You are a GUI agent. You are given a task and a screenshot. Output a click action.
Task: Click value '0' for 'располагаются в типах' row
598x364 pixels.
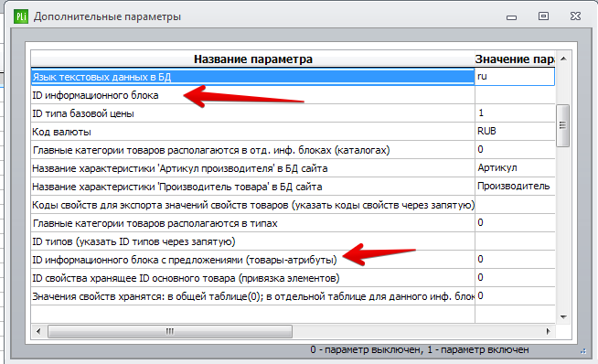[515, 223]
